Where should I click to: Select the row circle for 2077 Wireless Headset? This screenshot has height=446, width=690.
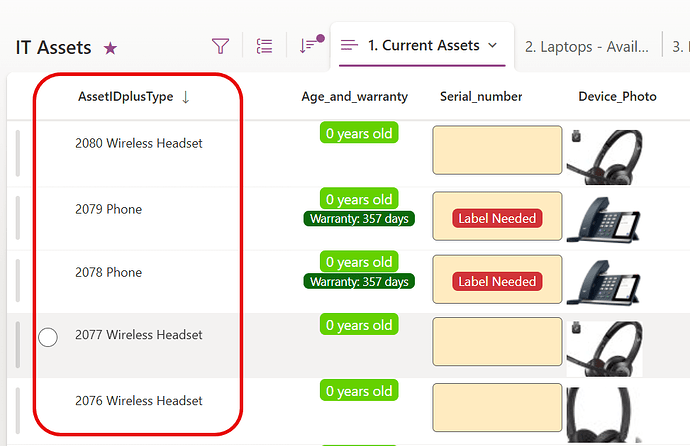47,338
